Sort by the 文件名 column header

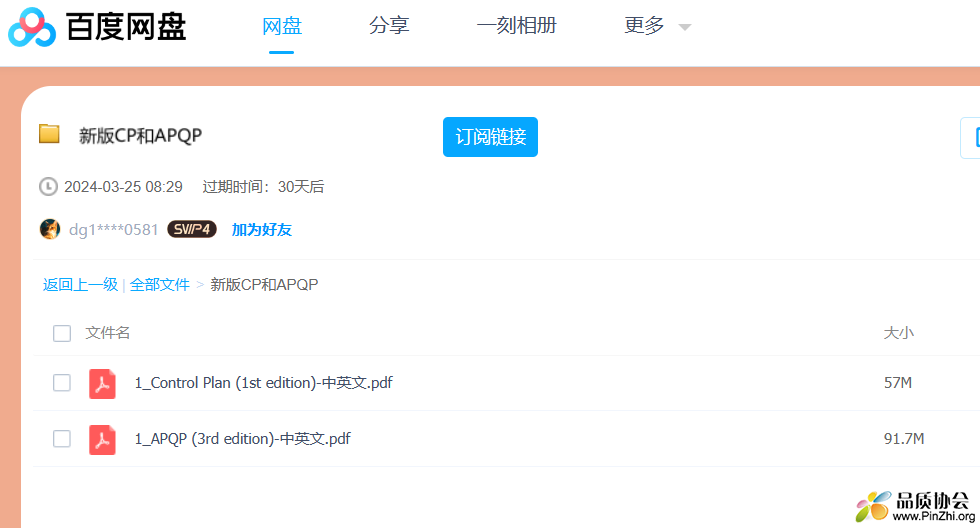point(108,332)
